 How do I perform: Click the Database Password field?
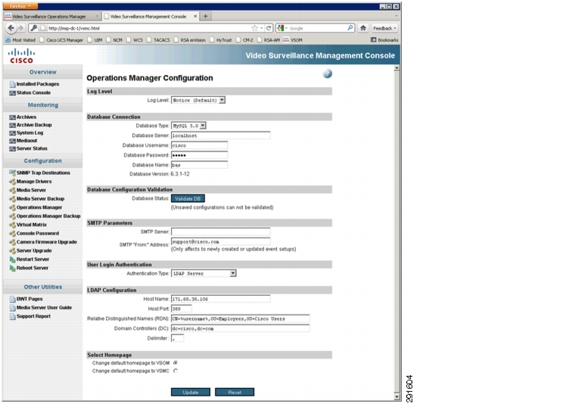click(x=199, y=155)
